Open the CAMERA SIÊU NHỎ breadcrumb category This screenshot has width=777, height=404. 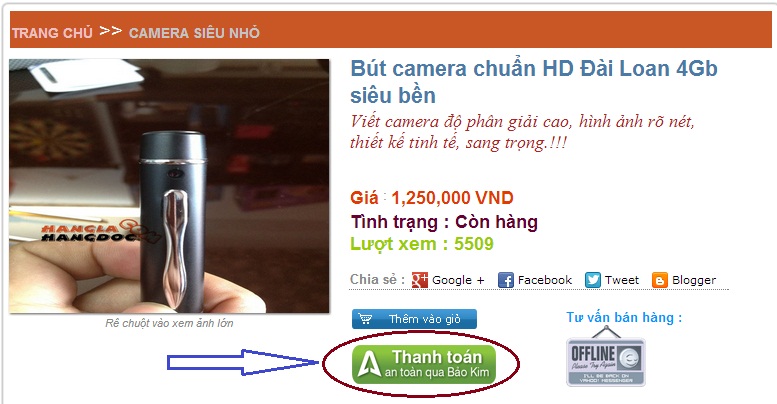click(194, 33)
